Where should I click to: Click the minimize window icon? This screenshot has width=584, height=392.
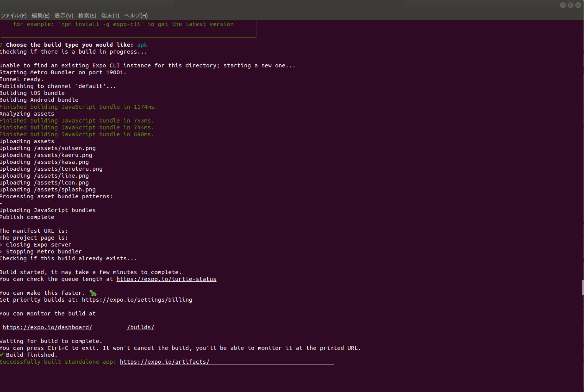[563, 5]
